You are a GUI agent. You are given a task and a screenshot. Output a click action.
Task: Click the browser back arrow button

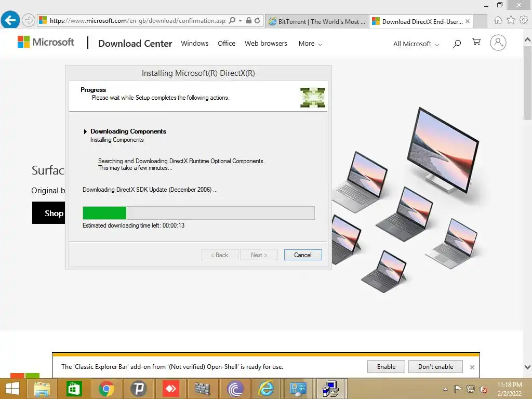pyautogui.click(x=10, y=20)
